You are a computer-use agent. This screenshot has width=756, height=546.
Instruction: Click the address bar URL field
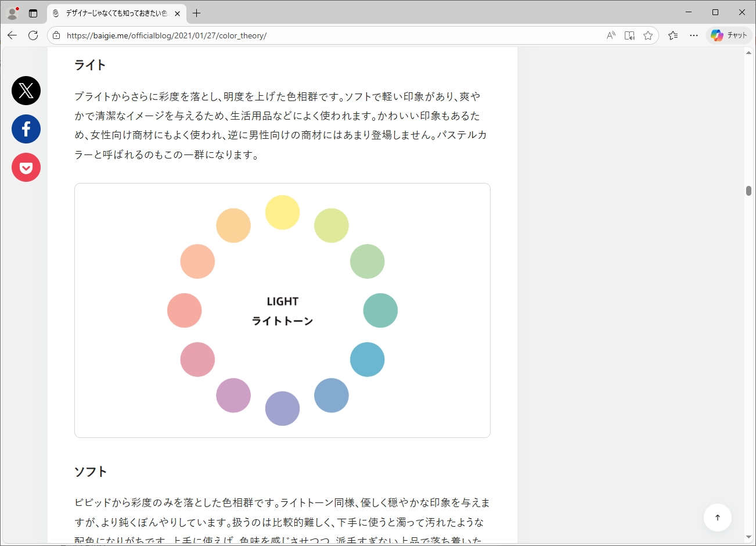coord(325,35)
